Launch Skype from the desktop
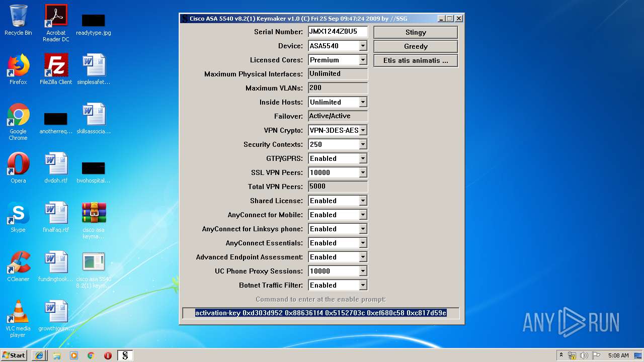Image resolution: width=644 pixels, height=362 pixels. click(x=18, y=217)
